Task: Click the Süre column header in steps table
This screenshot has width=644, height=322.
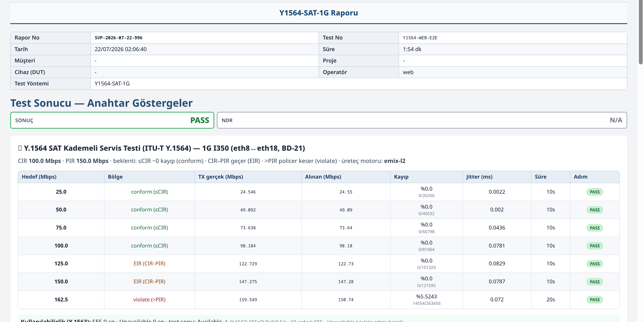Action: coord(550,177)
